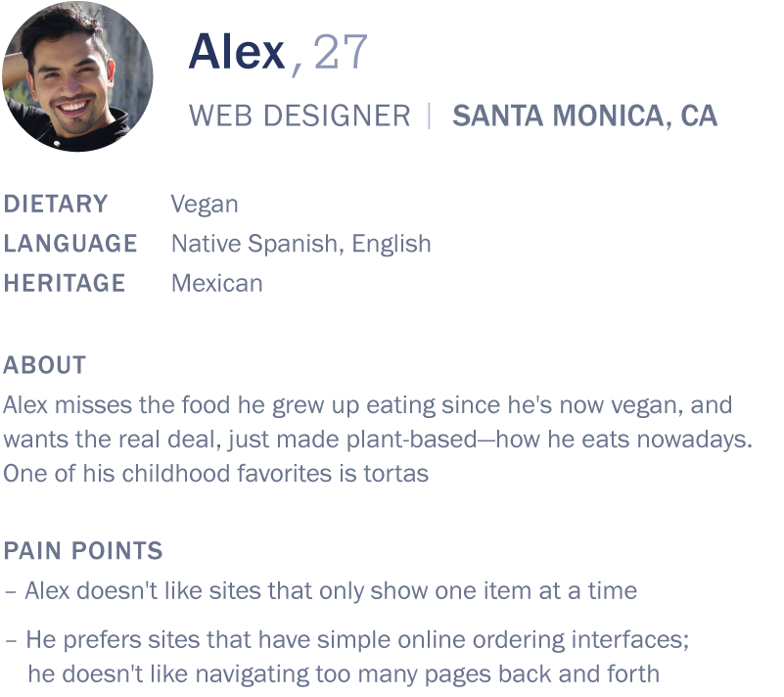Screen dimensions: 784x697
Task: Click the ABOUT section heading
Action: pos(44,365)
